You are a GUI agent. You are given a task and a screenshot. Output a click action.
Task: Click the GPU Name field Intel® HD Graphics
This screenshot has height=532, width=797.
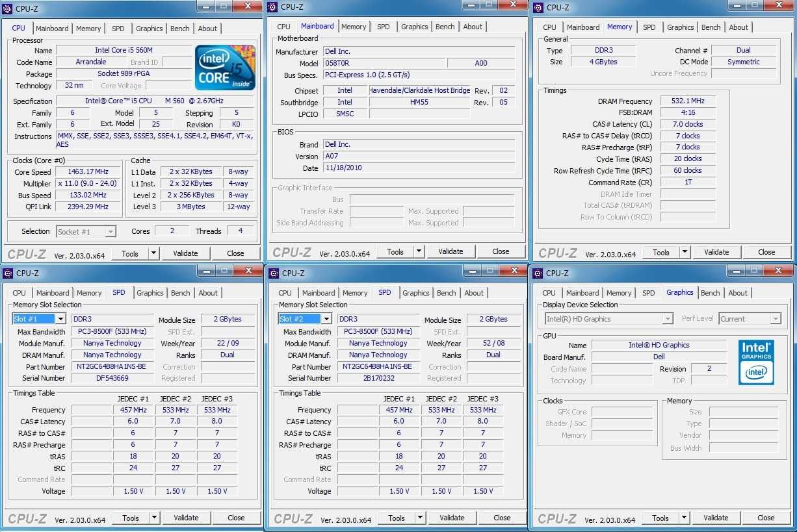point(659,345)
